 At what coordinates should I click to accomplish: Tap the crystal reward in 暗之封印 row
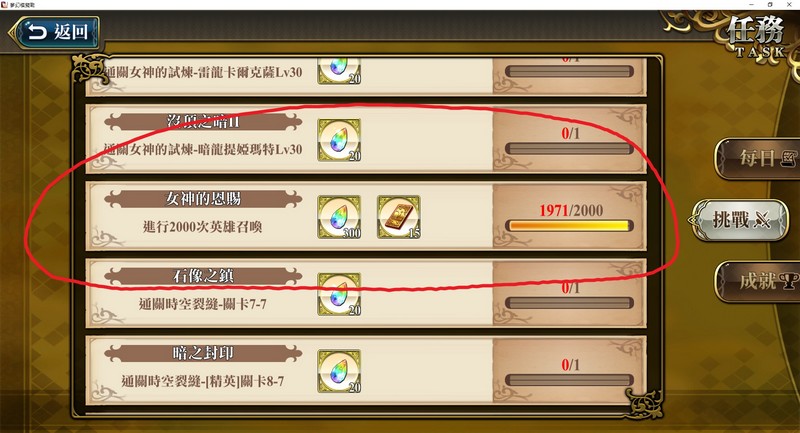[339, 371]
